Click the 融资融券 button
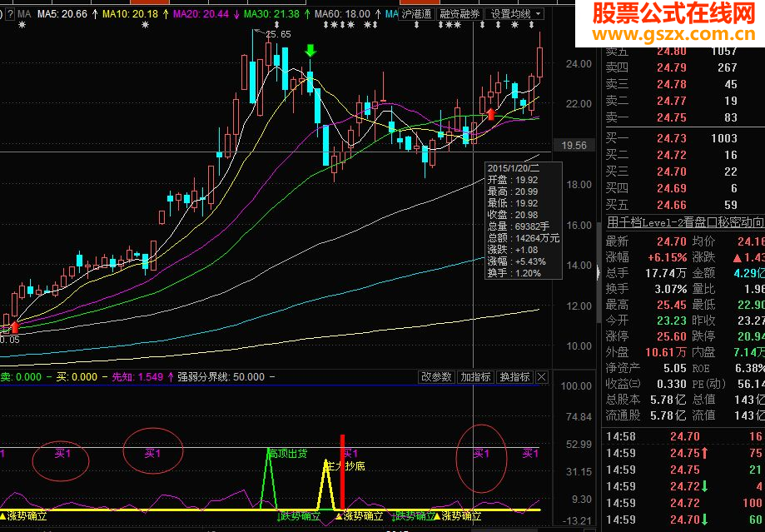The image size is (765, 532). point(459,14)
